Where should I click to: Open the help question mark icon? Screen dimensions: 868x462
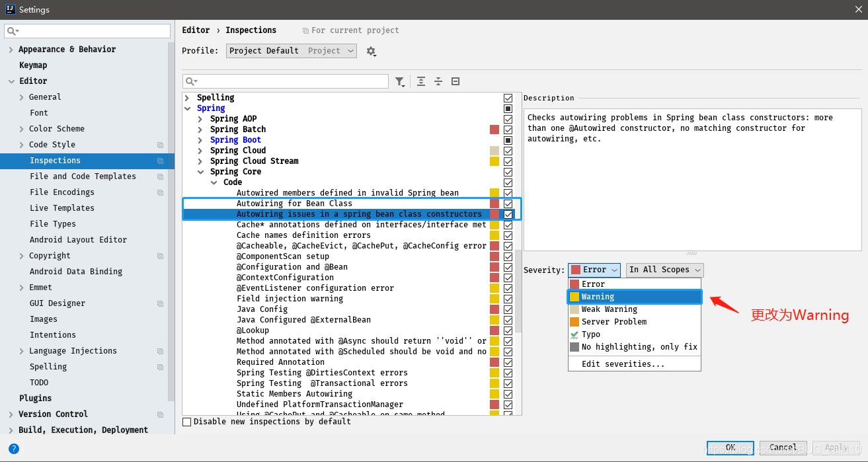click(13, 449)
